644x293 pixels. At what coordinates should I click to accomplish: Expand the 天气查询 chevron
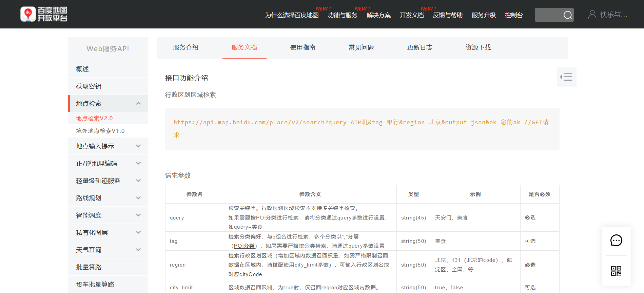tap(138, 250)
